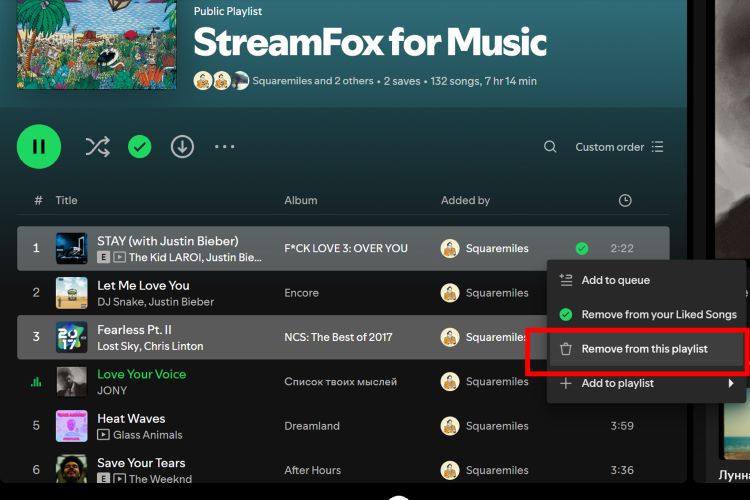Click the Love Your Voice cover thumbnail
The image size is (750, 500).
coord(72,382)
